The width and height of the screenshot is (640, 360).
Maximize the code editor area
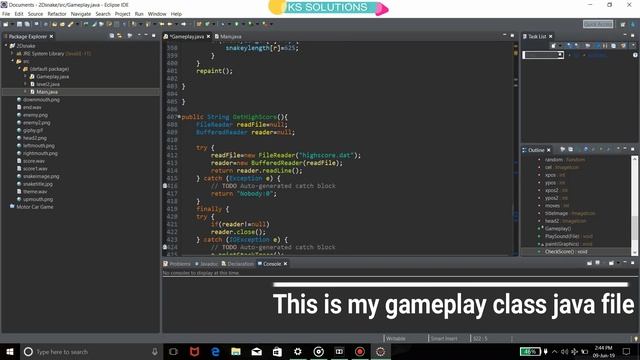pos(512,36)
